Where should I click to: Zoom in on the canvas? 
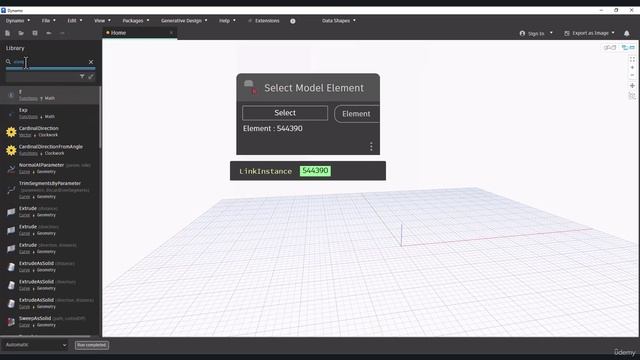[x=632, y=67]
